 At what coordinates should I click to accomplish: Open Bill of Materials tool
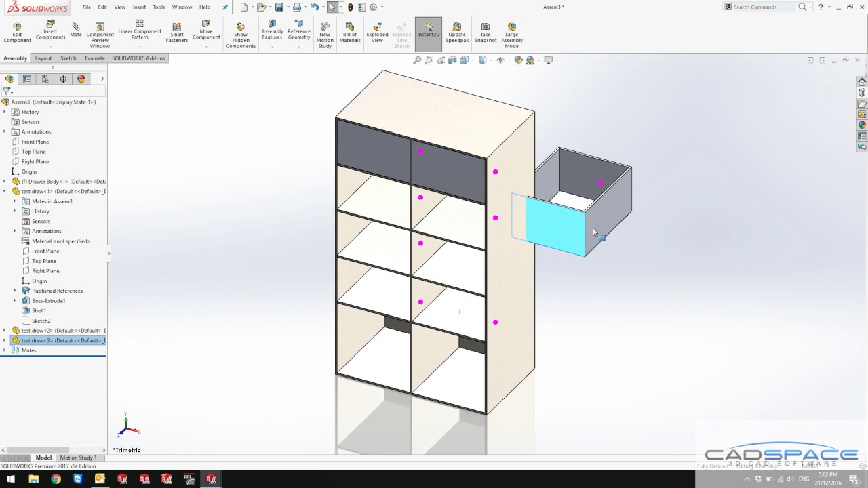tap(350, 33)
